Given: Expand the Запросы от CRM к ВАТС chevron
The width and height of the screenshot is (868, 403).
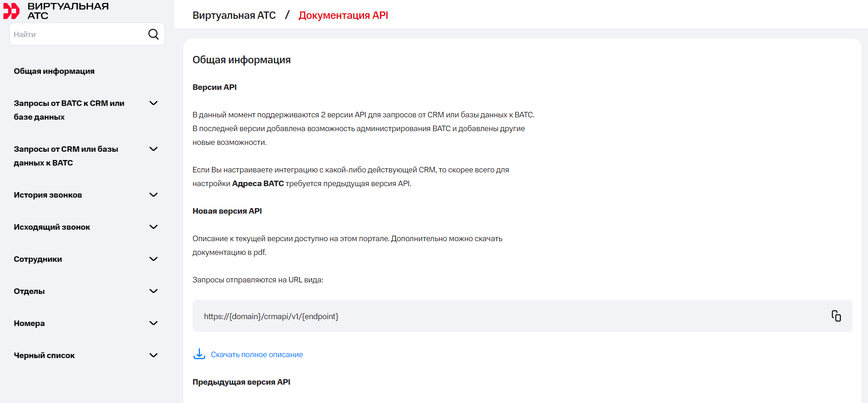Looking at the screenshot, I should pyautogui.click(x=154, y=149).
